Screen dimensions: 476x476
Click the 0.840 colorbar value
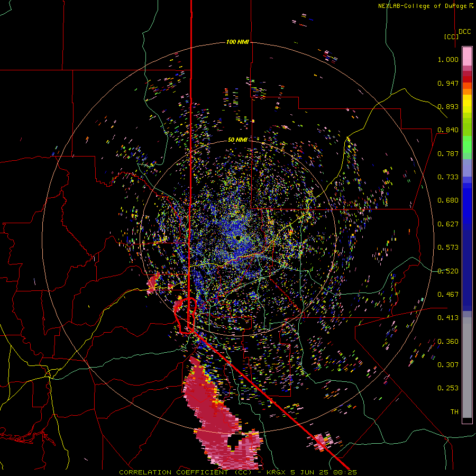(x=448, y=130)
